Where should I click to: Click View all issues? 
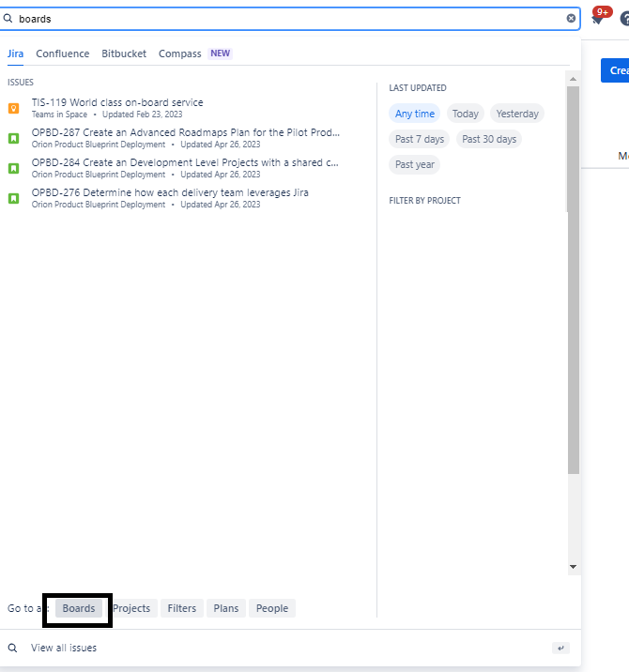point(64,648)
